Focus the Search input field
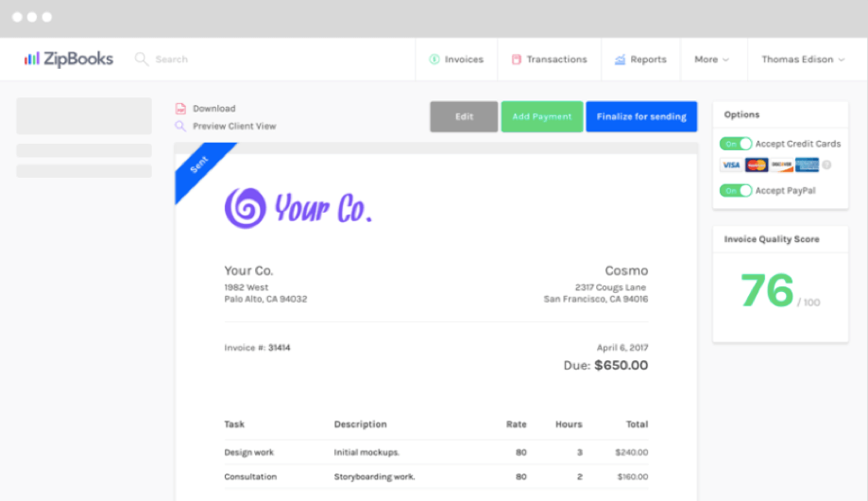The image size is (868, 501). (x=172, y=59)
